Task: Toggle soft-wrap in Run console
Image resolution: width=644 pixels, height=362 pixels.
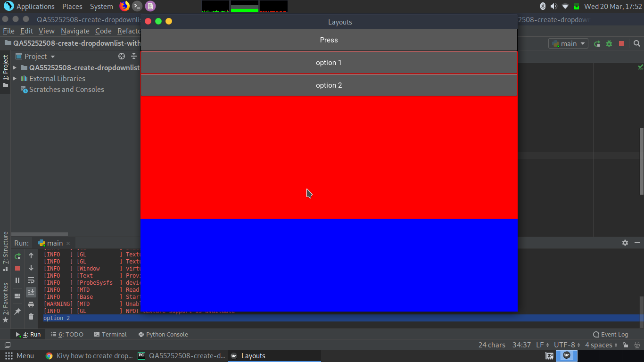Action: click(x=31, y=280)
